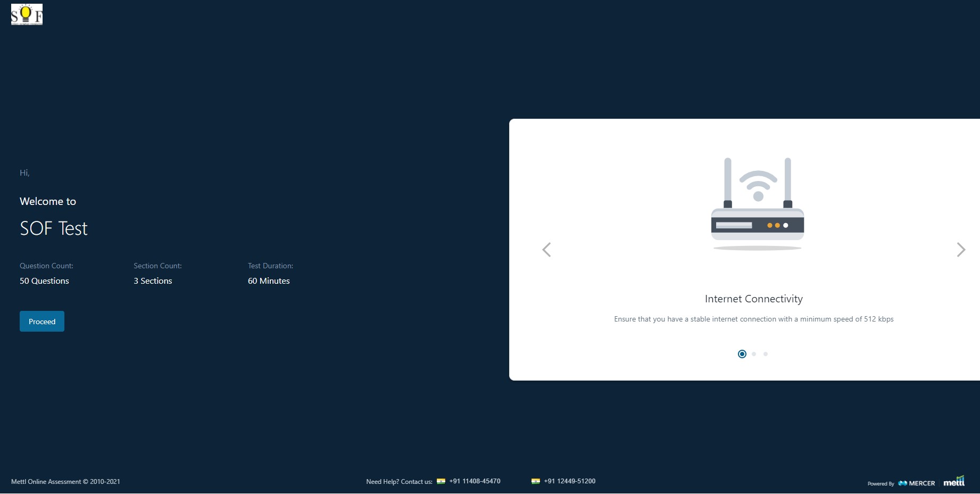Click the India flag before +91 11408-45470
The image size is (980, 494).
[x=441, y=481]
